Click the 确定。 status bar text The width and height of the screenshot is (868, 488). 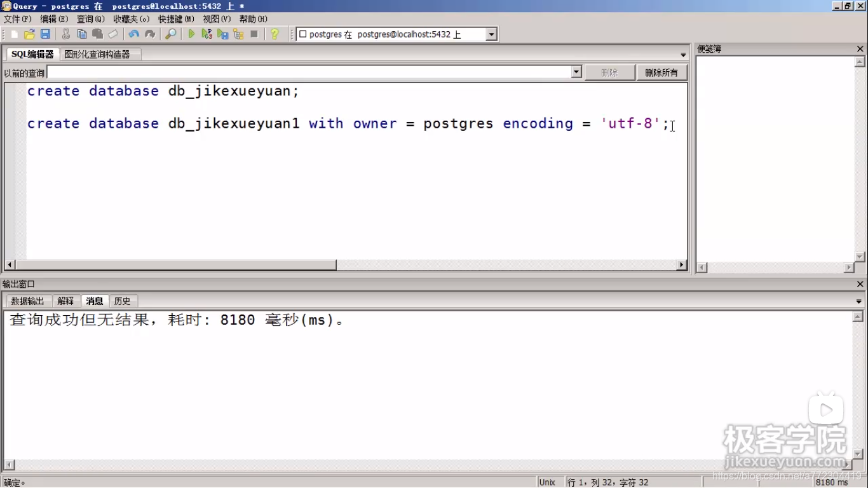pyautogui.click(x=14, y=482)
